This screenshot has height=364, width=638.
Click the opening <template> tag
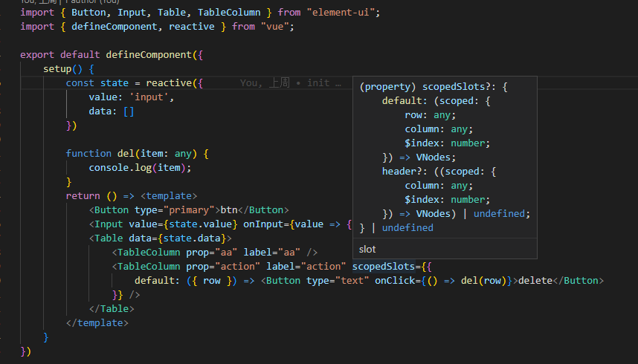coord(169,195)
